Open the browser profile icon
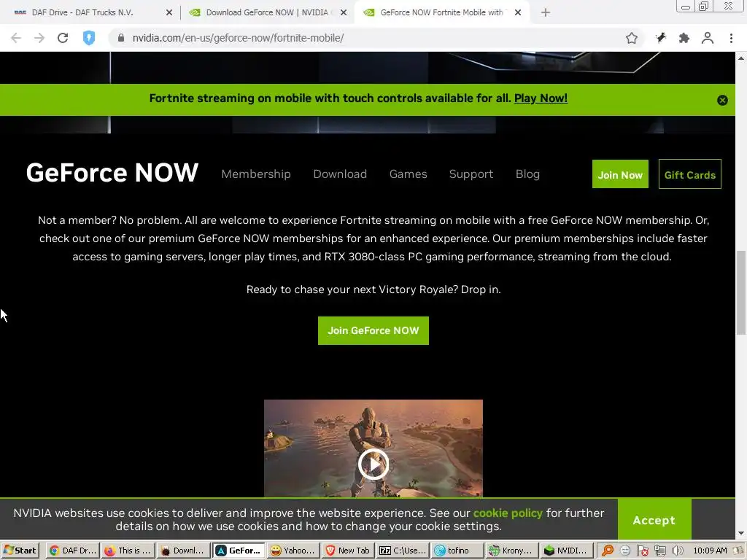 point(708,38)
